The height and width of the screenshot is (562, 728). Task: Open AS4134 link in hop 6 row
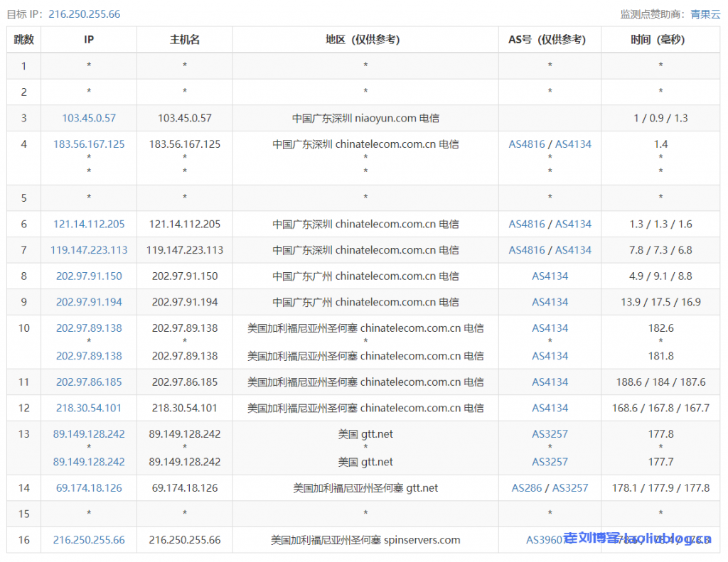point(573,224)
